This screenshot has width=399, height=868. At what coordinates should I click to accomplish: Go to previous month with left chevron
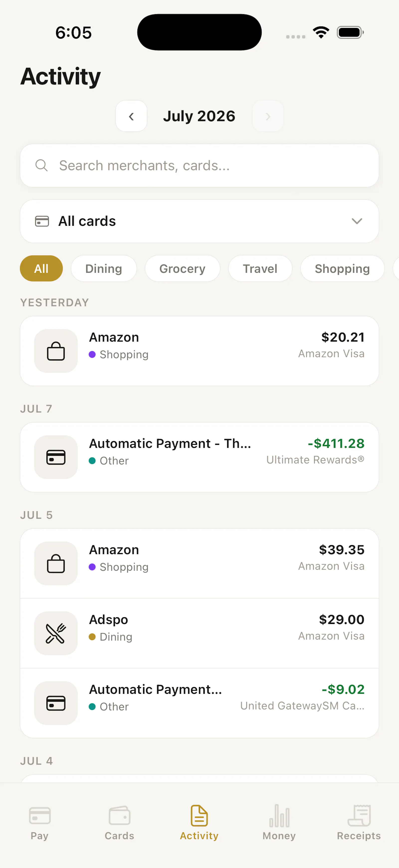[131, 116]
